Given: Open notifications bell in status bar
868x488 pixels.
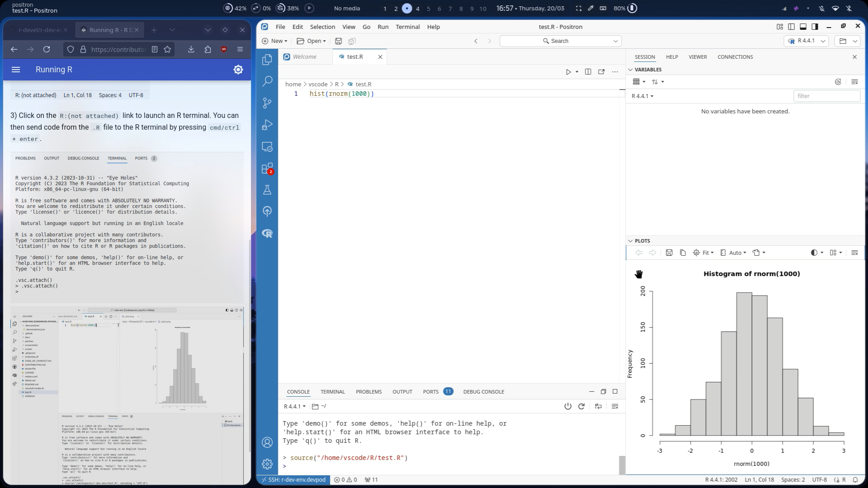Looking at the screenshot, I should click(x=855, y=480).
